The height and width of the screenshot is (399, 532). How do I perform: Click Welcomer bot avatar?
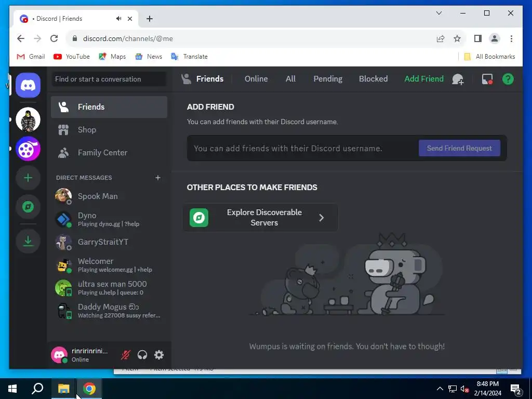point(63,265)
